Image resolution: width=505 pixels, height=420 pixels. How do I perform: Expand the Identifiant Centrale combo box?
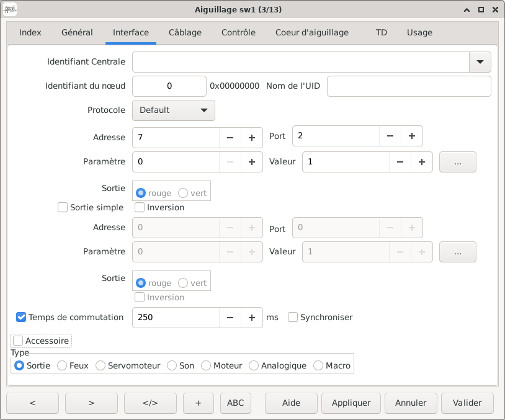[x=480, y=62]
